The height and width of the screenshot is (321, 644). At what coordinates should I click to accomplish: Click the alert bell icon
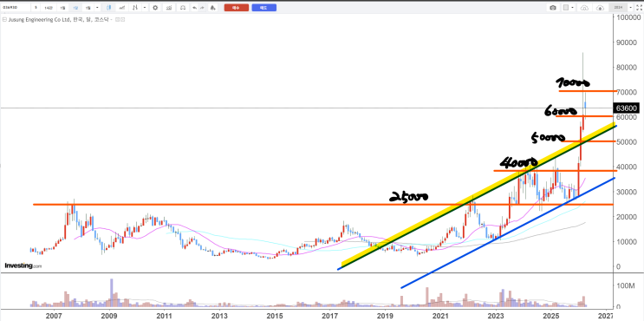(x=211, y=8)
